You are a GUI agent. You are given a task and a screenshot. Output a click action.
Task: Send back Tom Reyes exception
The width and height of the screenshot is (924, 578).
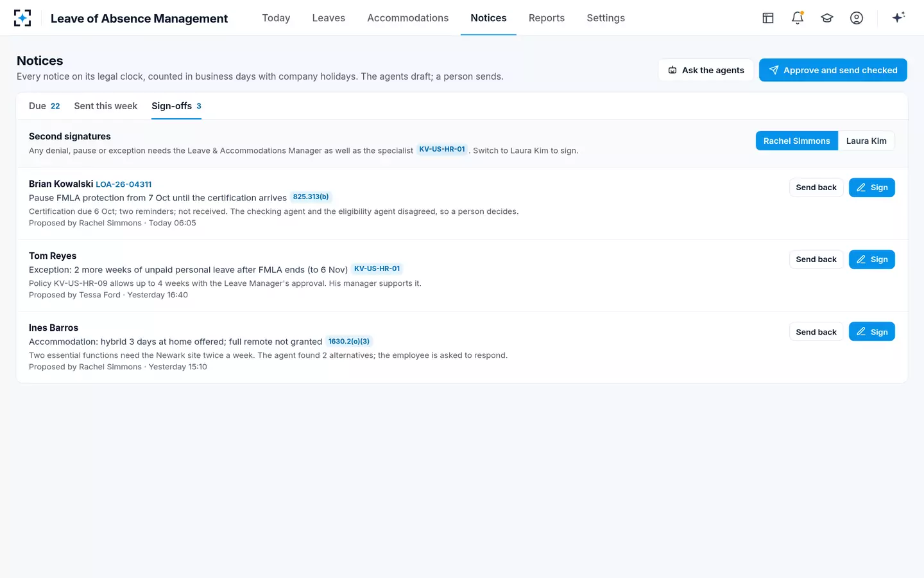[816, 259]
